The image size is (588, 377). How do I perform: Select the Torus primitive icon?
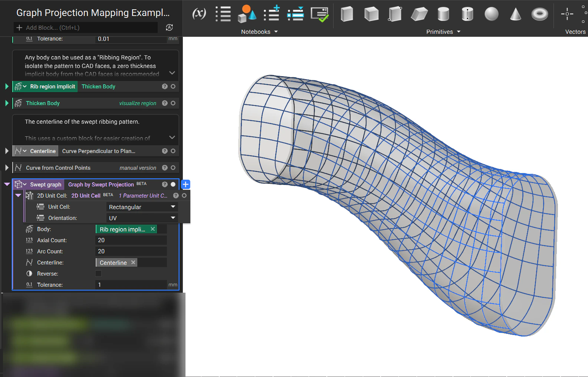(x=539, y=14)
